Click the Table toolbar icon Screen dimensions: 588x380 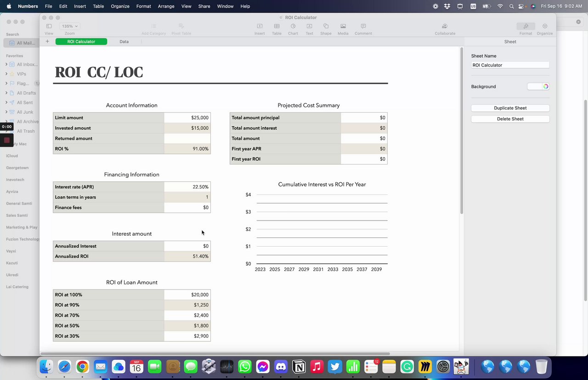277,26
